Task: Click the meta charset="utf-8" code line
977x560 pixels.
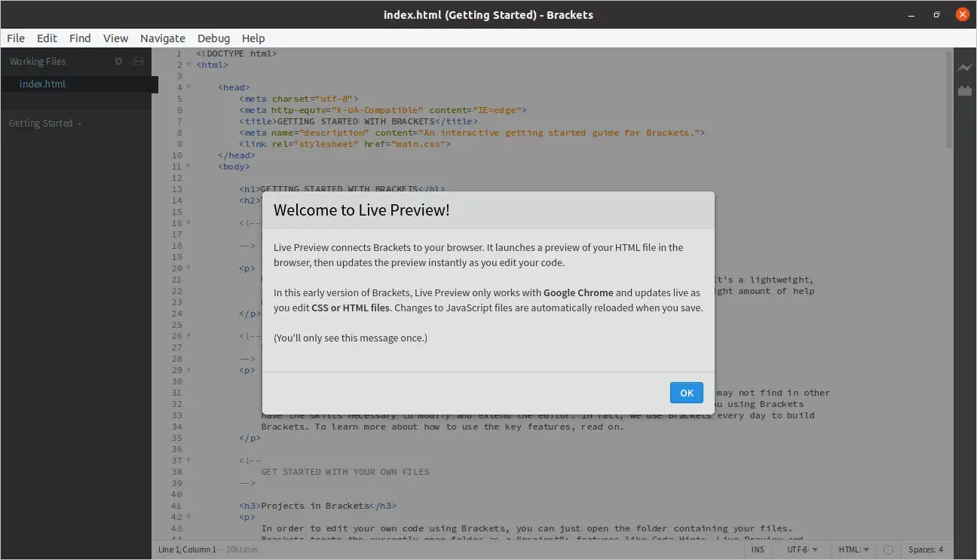Action: click(299, 99)
